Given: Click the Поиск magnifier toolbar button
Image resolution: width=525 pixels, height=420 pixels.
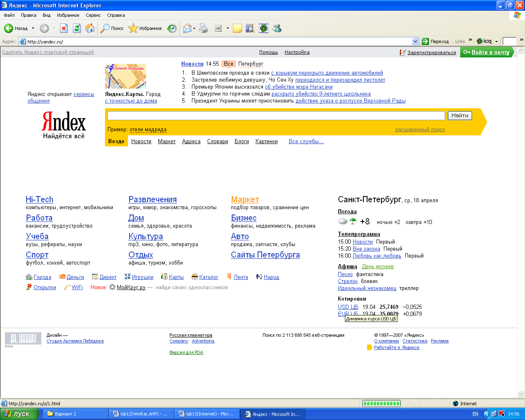Looking at the screenshot, I should click(x=112, y=28).
